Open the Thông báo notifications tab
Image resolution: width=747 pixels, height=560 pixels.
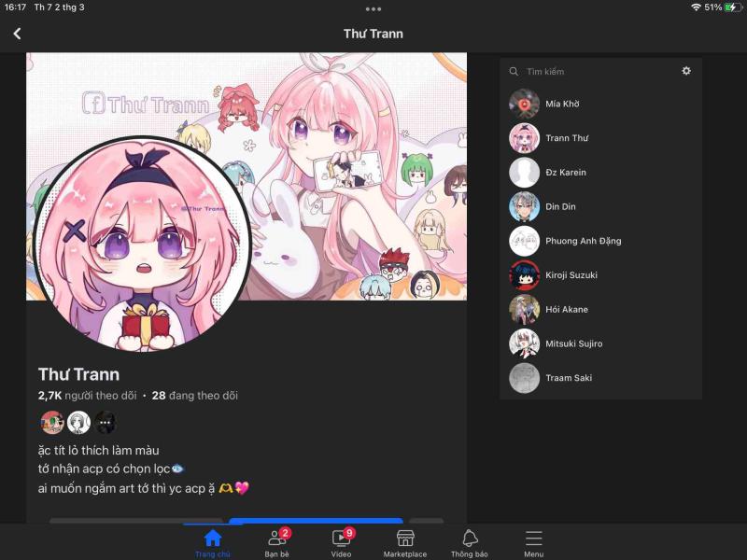pyautogui.click(x=470, y=543)
